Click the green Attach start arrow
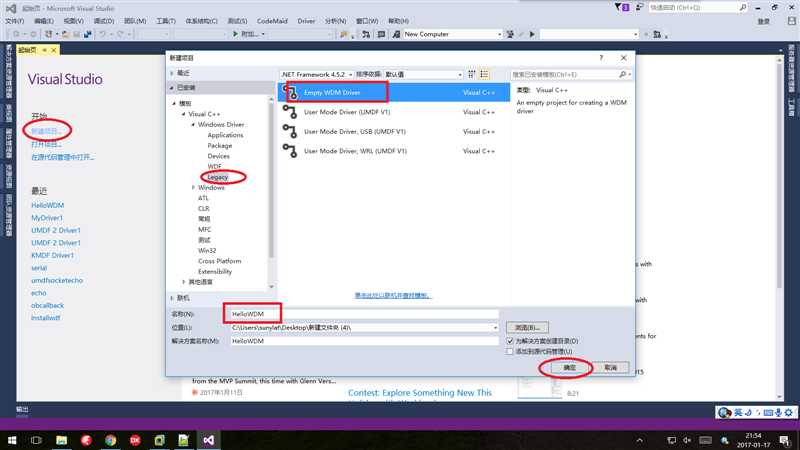Screen dimensions: 800x450 [235, 34]
